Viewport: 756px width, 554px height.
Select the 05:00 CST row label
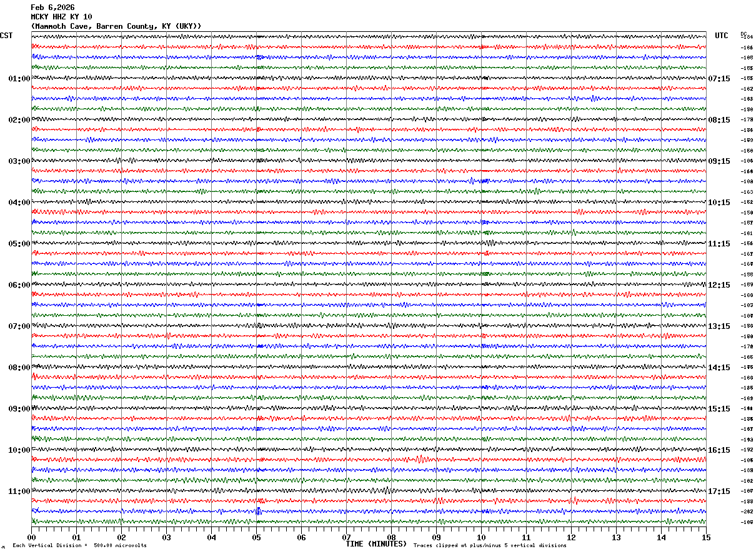point(19,244)
